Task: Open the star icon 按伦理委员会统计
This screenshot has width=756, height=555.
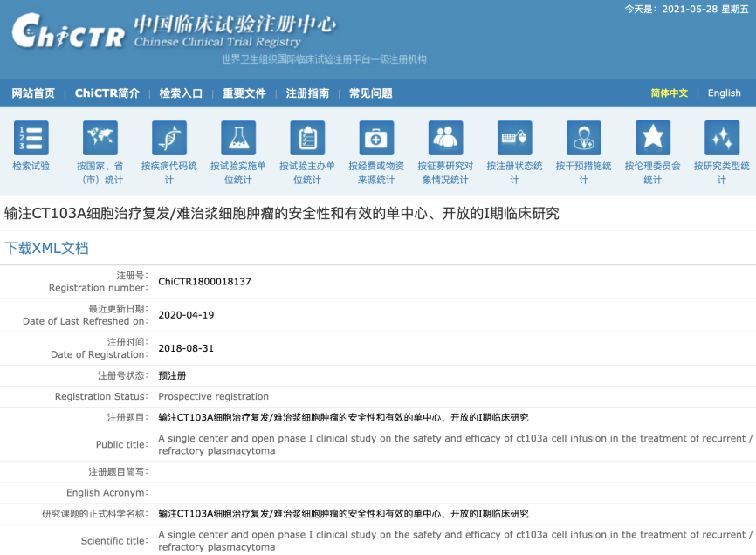Action: tap(653, 138)
